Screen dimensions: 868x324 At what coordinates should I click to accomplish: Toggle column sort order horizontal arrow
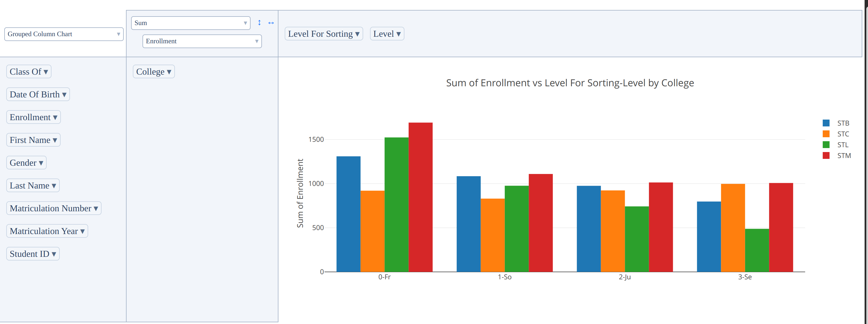(x=271, y=22)
